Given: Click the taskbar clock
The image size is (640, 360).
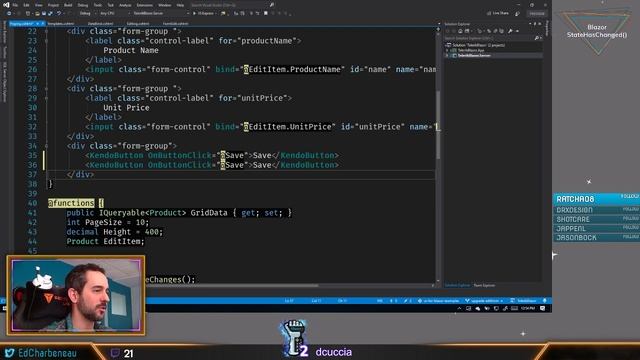Looking at the screenshot, I should 528,309.
